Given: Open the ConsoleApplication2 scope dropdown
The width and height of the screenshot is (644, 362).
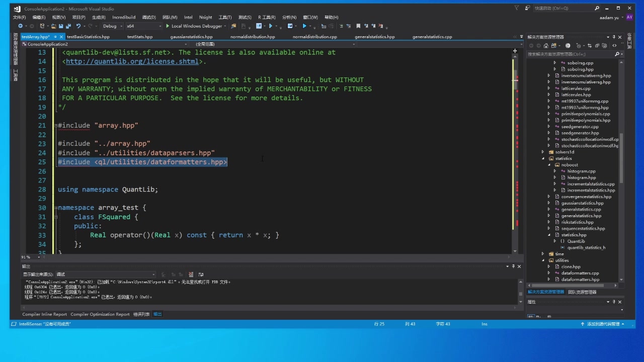Looking at the screenshot, I should (x=186, y=44).
